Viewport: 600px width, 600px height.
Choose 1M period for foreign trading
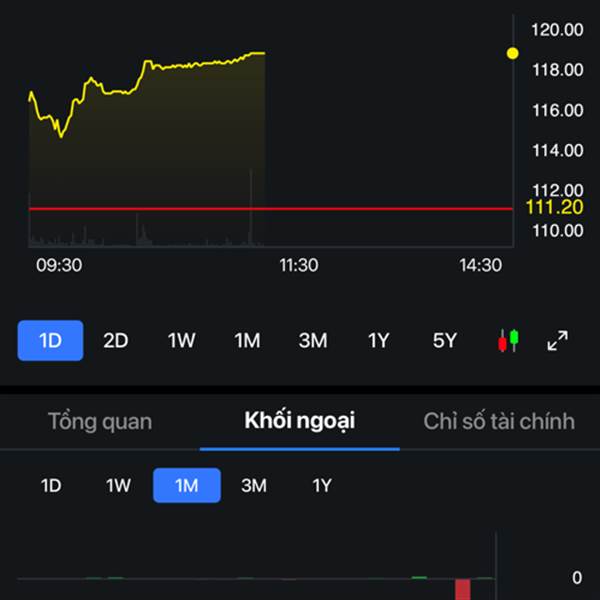coord(187,485)
